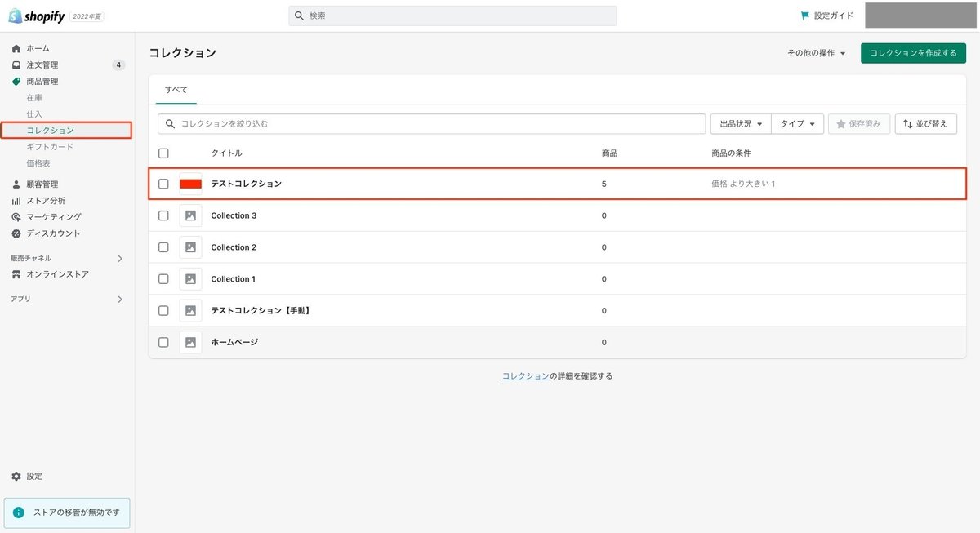Open the テストコレクション【手動】 title

[261, 311]
